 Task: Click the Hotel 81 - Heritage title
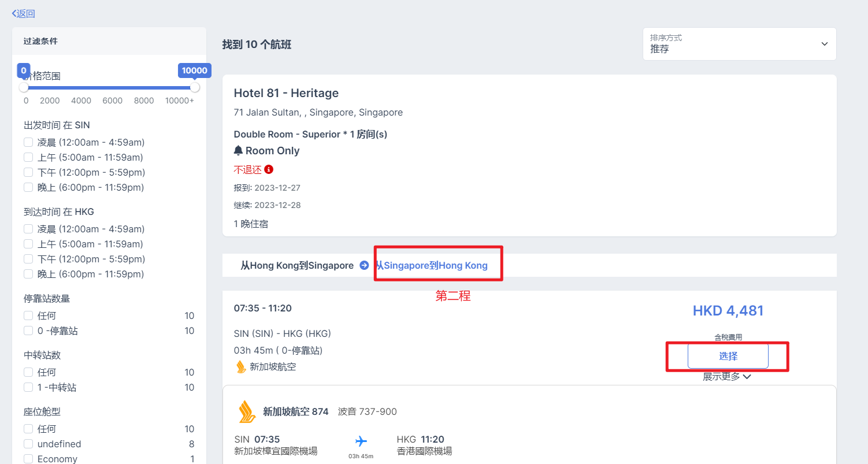(x=286, y=93)
